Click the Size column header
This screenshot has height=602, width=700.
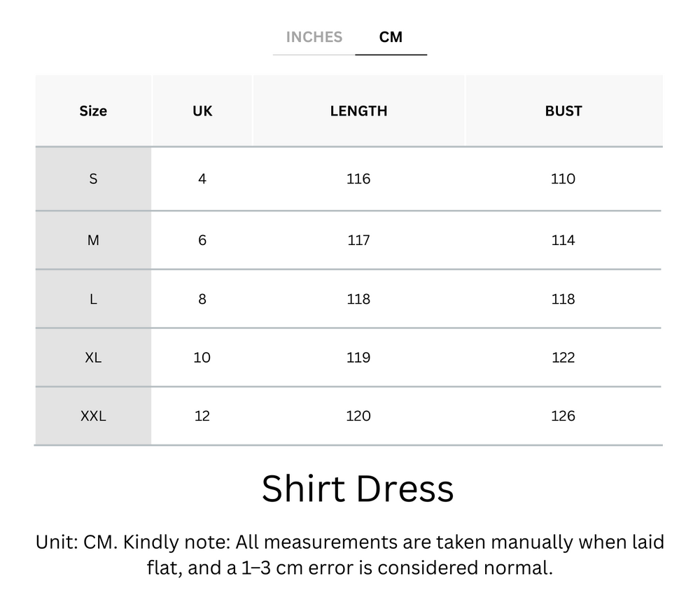tap(92, 111)
